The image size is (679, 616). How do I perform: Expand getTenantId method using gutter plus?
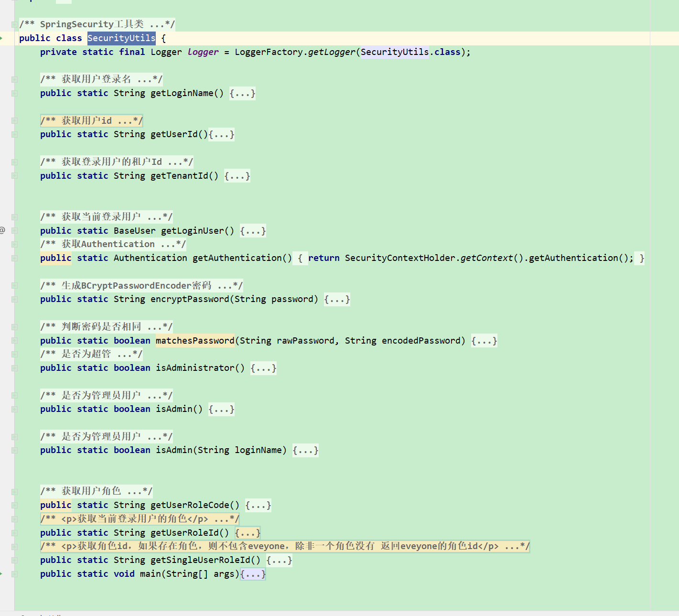click(x=14, y=176)
